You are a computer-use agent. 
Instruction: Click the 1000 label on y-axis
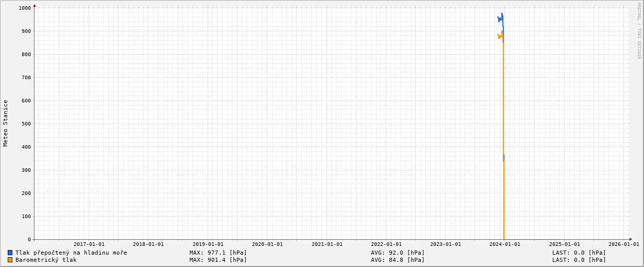click(25, 8)
